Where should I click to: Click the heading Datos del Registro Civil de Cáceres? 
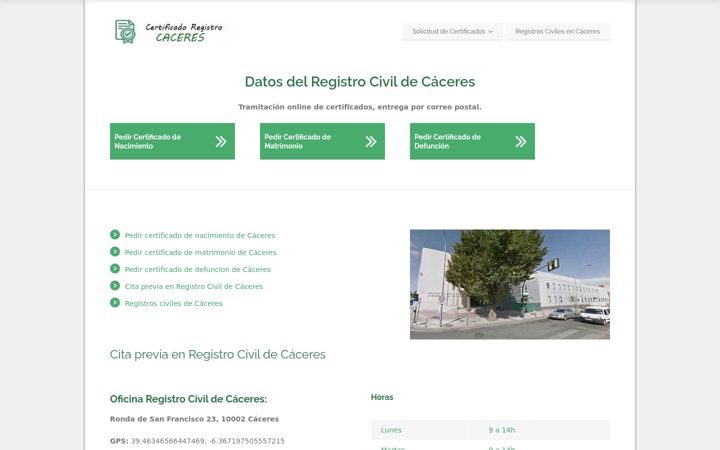(x=360, y=82)
